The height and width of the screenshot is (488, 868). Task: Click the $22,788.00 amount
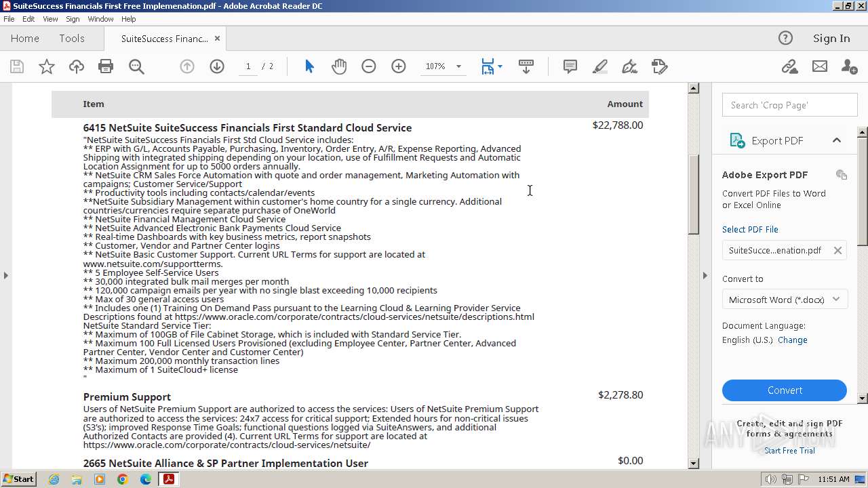pyautogui.click(x=617, y=125)
